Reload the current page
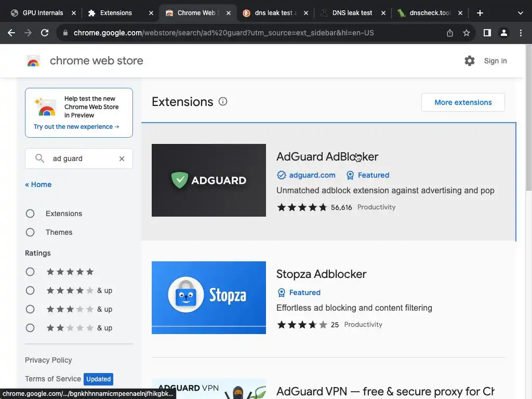 pyautogui.click(x=45, y=33)
